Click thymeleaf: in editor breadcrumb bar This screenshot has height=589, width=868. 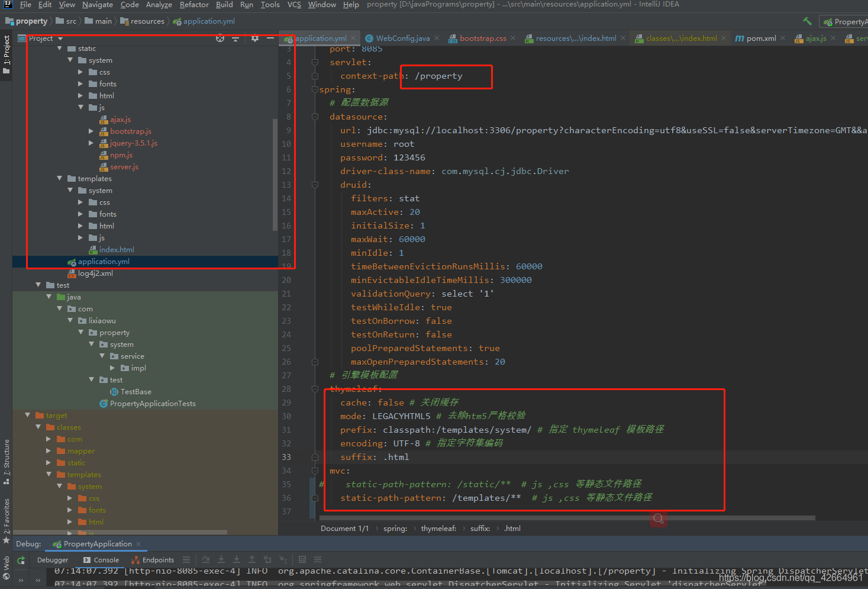point(438,529)
